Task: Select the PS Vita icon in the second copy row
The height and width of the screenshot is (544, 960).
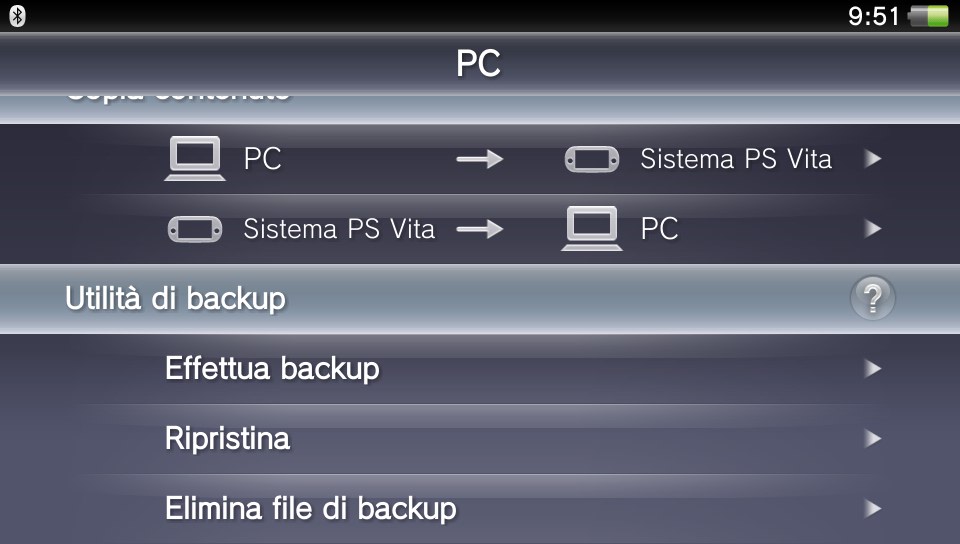Action: 195,229
